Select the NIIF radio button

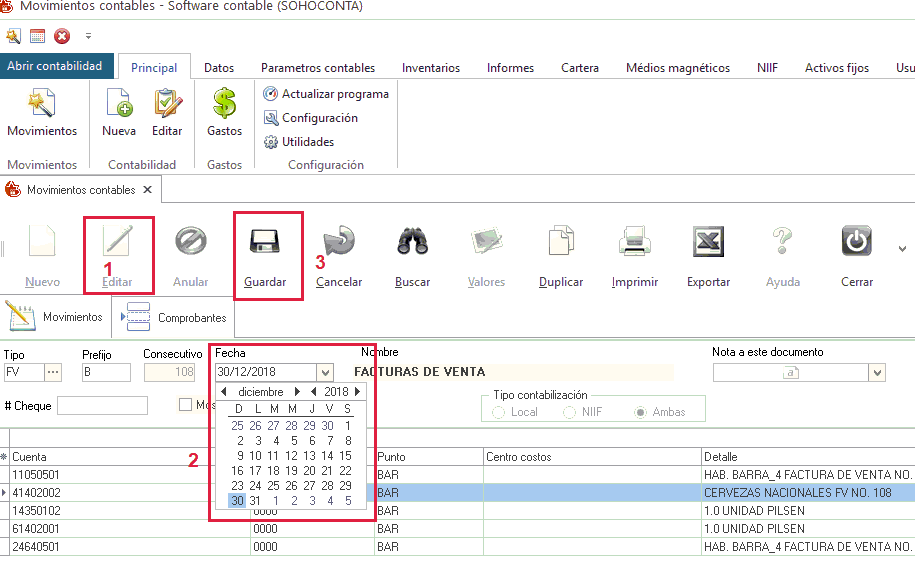click(x=570, y=412)
